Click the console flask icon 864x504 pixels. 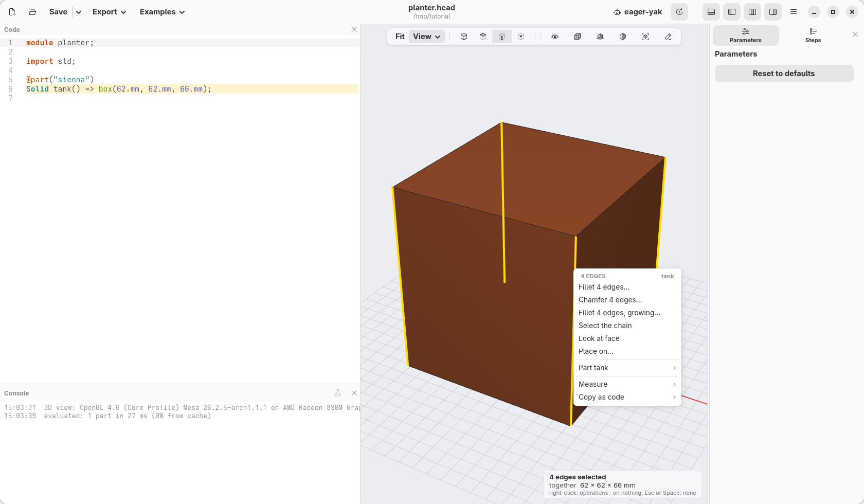(x=338, y=393)
